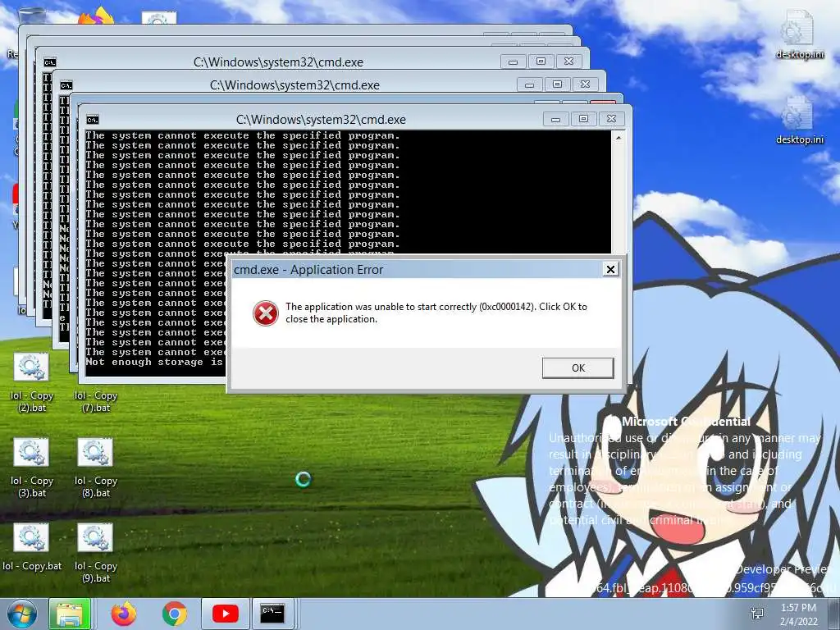Open File Explorer from the taskbar
The width and height of the screenshot is (840, 630).
[x=70, y=614]
